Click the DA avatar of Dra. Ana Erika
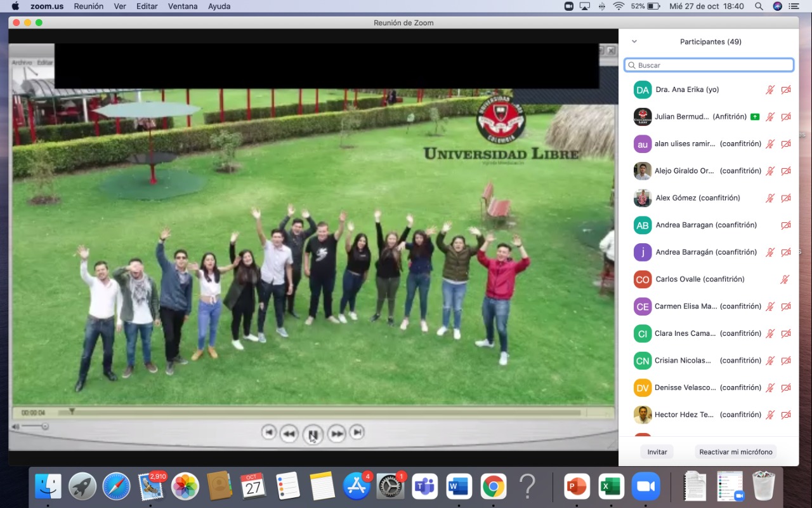Screen dimensions: 812x508 coord(643,90)
